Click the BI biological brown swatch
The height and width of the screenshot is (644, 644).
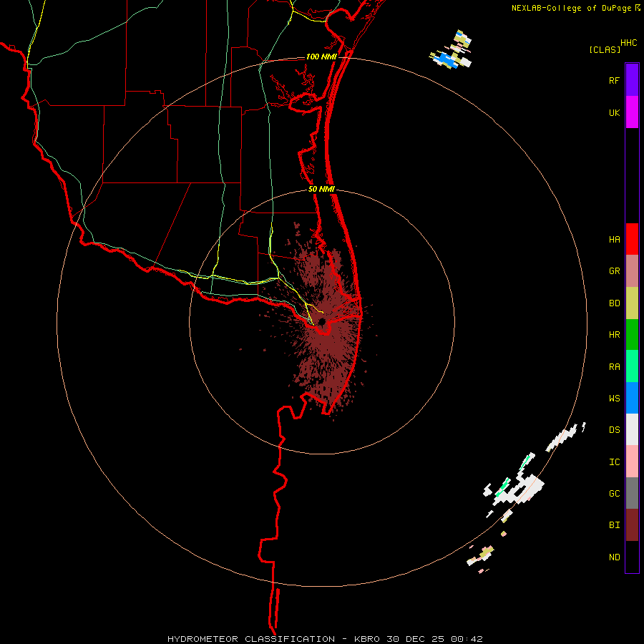click(632, 525)
